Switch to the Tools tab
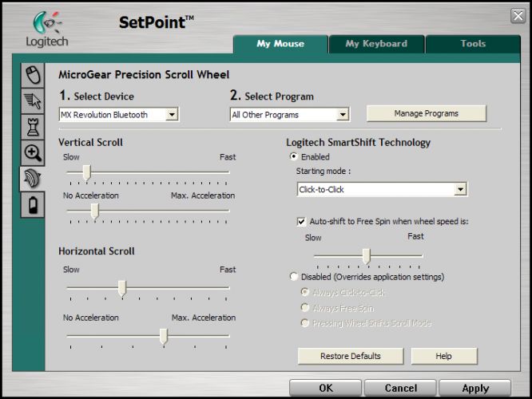 (473, 44)
